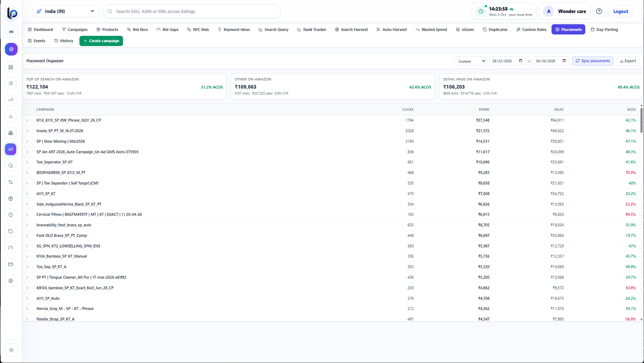644x363 pixels.
Task: Open the Search Harvest tab
Action: point(351,29)
